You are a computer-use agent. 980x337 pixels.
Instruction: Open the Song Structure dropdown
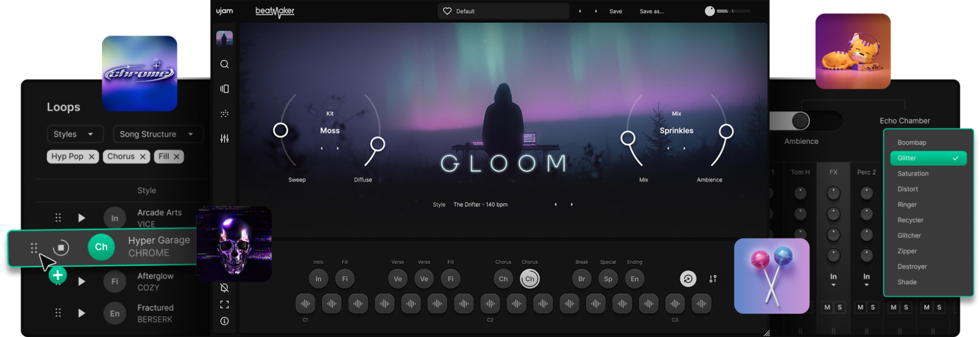(x=158, y=134)
